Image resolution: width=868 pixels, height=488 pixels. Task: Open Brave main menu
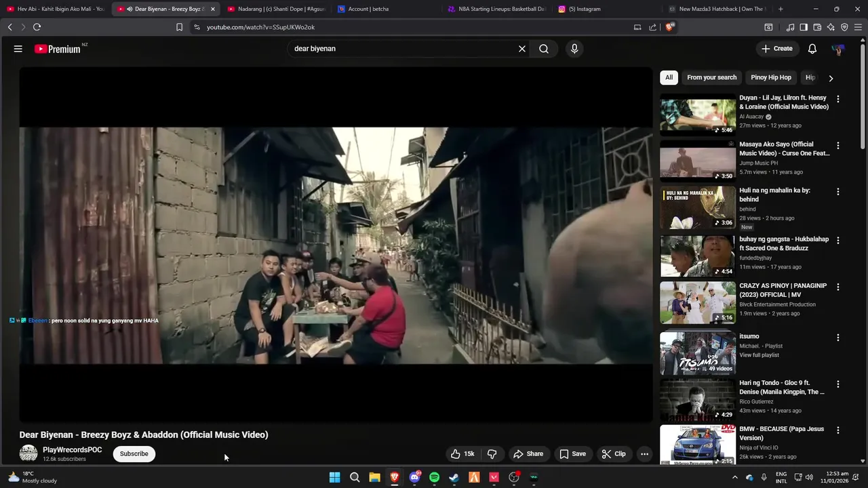click(x=859, y=27)
